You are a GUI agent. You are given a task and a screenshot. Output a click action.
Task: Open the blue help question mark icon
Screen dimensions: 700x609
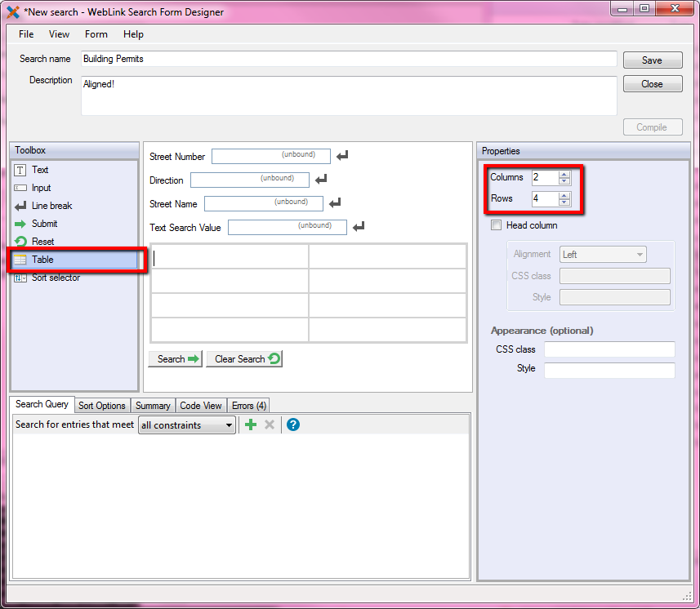pyautogui.click(x=293, y=425)
